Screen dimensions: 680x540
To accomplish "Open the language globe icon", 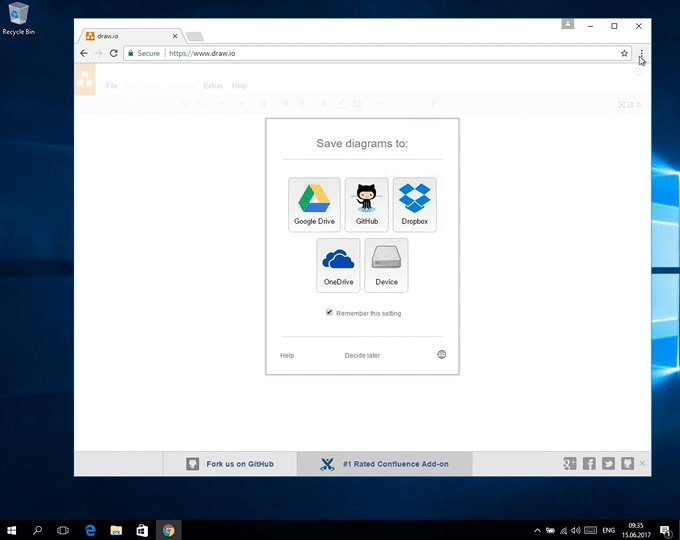I will (x=441, y=354).
